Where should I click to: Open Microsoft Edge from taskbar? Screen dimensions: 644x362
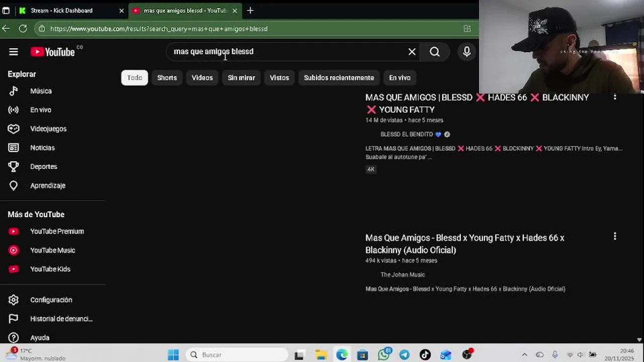pos(342,355)
